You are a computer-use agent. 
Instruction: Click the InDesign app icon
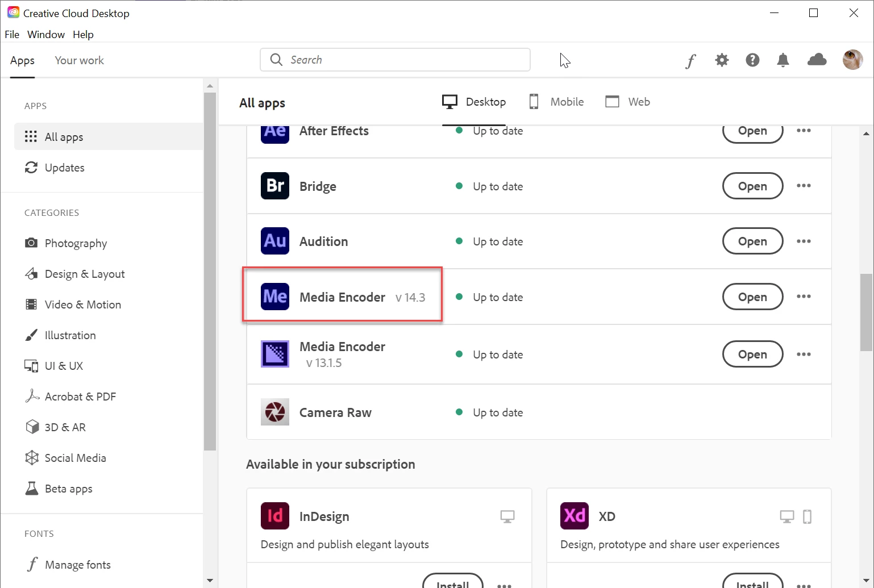275,516
